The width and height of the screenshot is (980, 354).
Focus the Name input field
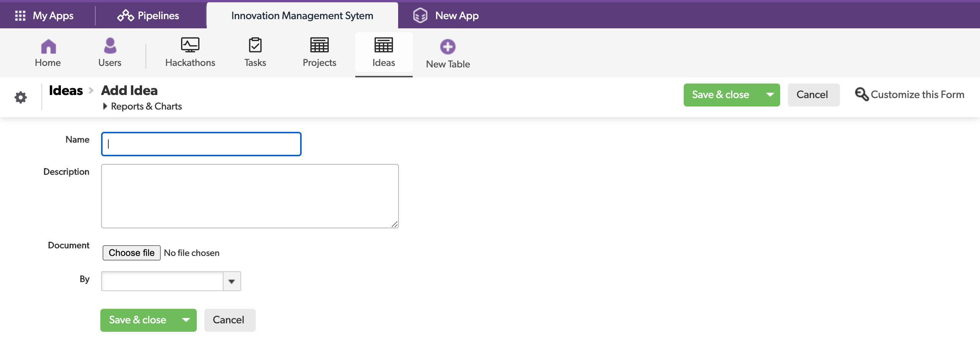pyautogui.click(x=201, y=144)
